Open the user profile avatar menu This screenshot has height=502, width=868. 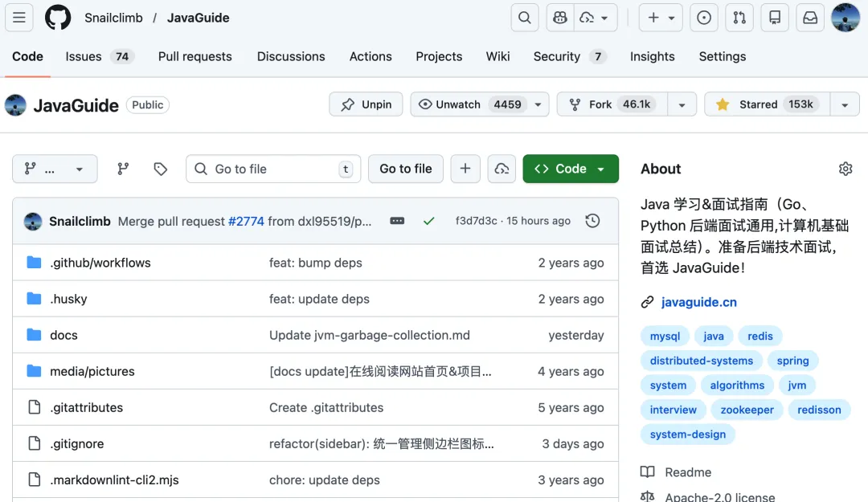[x=845, y=18]
